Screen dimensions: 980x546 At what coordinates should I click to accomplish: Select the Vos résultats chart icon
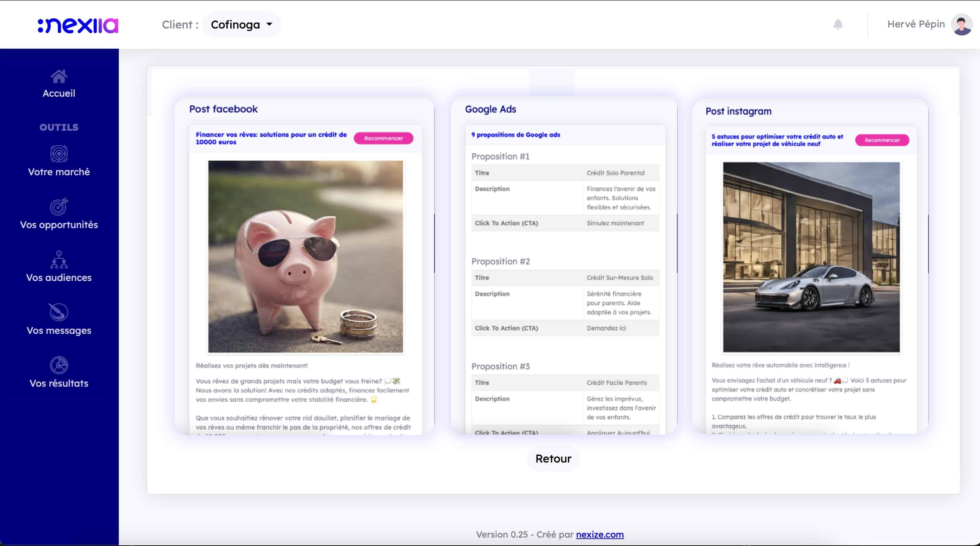click(x=59, y=365)
